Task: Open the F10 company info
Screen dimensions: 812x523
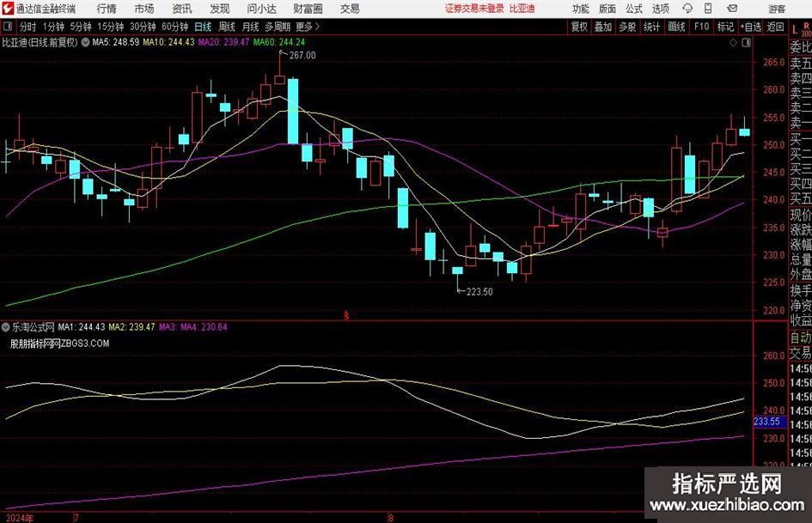Action: click(702, 27)
